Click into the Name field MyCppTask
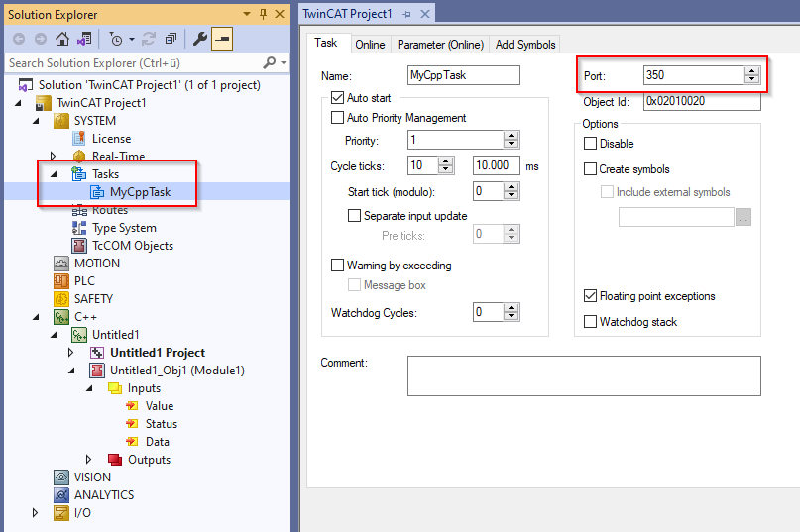The height and width of the screenshot is (532, 800). (x=464, y=75)
